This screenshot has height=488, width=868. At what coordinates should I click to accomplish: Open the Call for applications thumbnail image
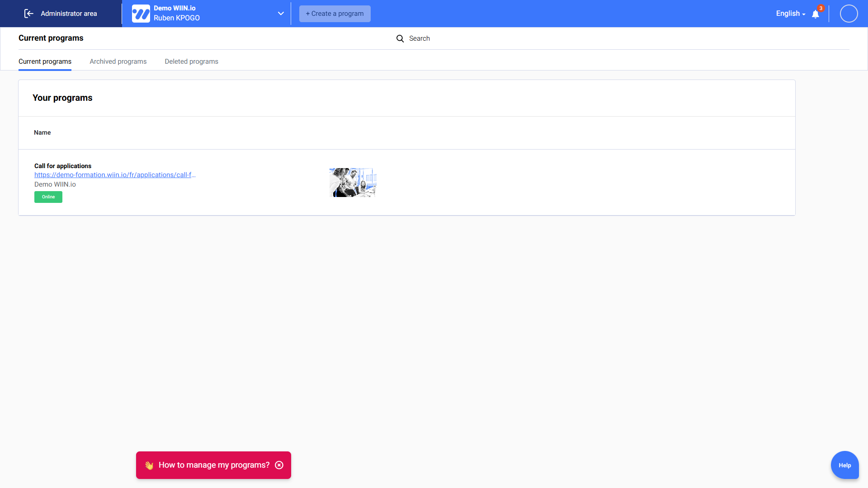(x=353, y=183)
